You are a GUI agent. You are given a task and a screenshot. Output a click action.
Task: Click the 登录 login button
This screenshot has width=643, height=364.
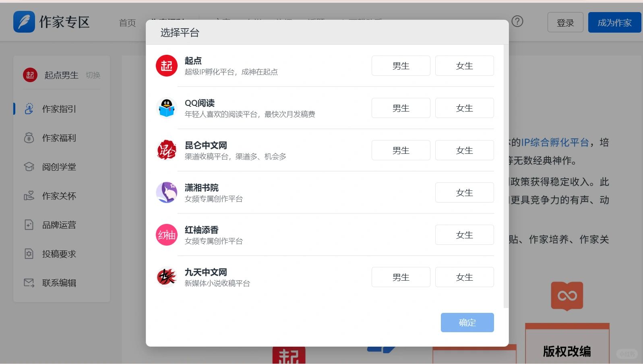[565, 23]
